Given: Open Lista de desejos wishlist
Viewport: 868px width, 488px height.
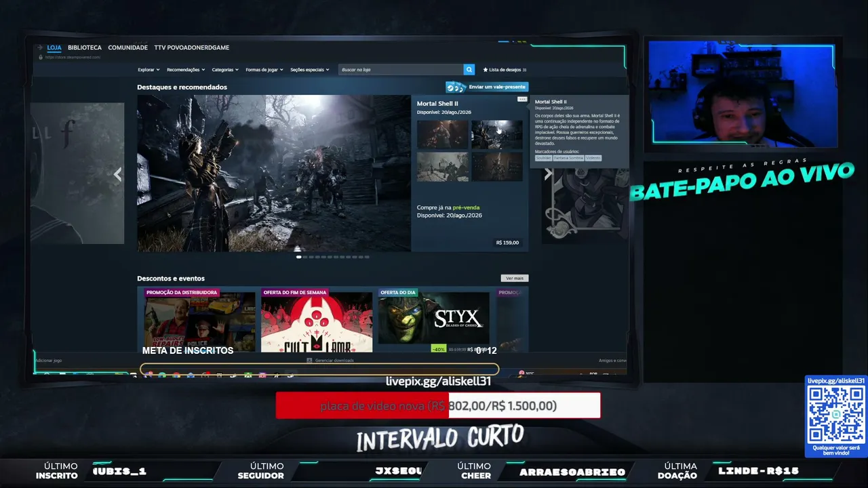Looking at the screenshot, I should [505, 70].
